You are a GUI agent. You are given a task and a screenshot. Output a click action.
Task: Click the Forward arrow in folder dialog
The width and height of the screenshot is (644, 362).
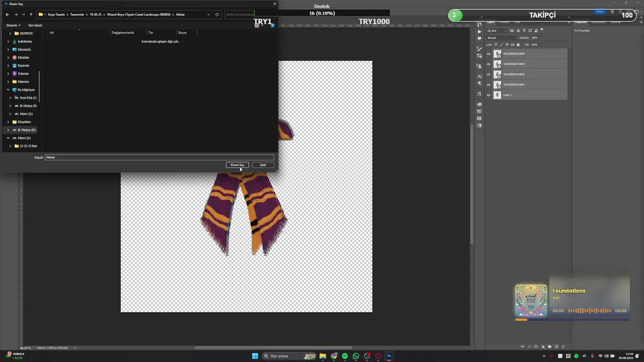click(x=16, y=15)
